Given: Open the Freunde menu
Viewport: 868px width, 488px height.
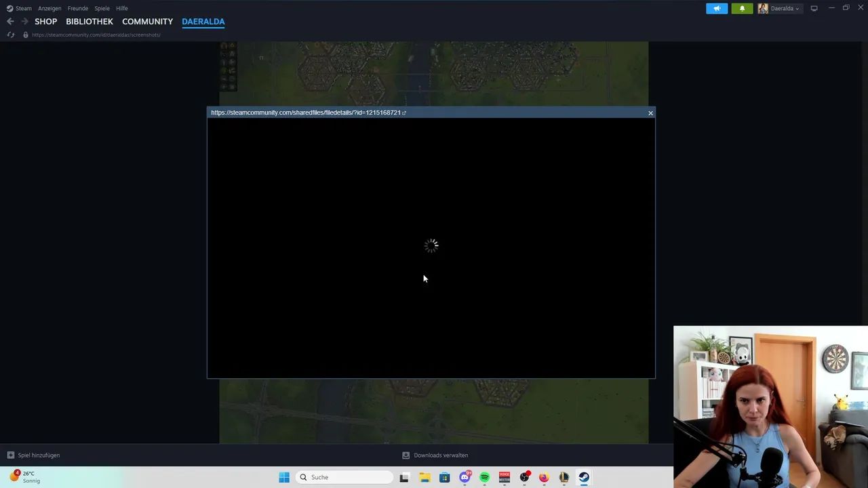Looking at the screenshot, I should (78, 8).
